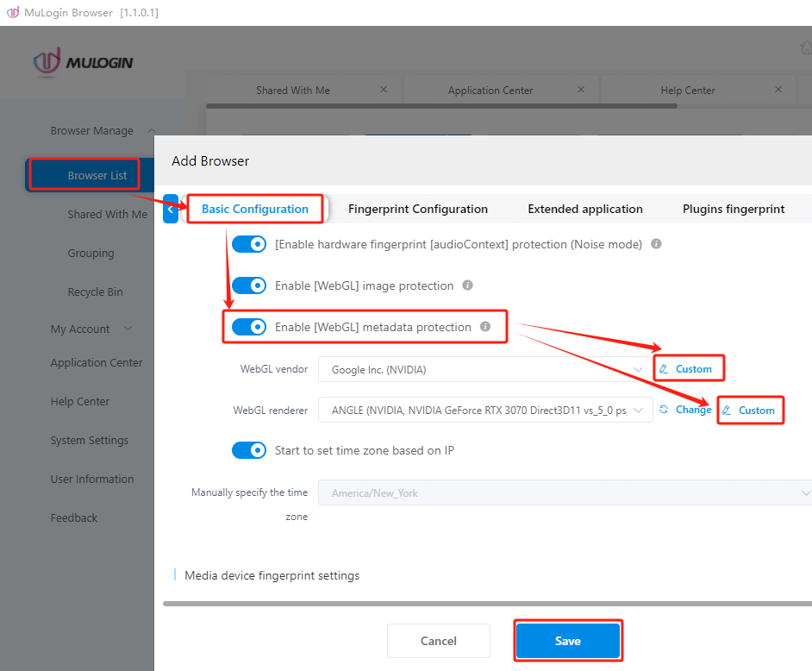The image size is (812, 671).
Task: Click the Media device fingerprint settings heading
Action: click(x=272, y=575)
